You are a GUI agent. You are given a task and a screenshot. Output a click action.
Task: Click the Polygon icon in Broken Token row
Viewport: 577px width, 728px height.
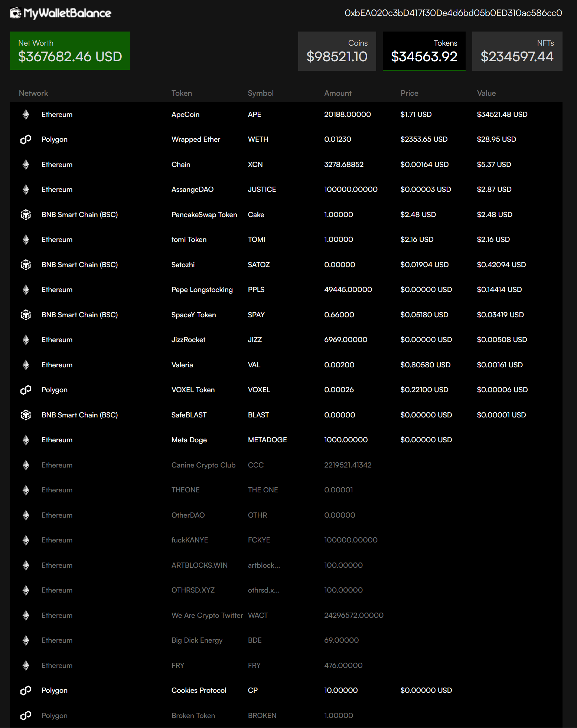[x=26, y=716]
